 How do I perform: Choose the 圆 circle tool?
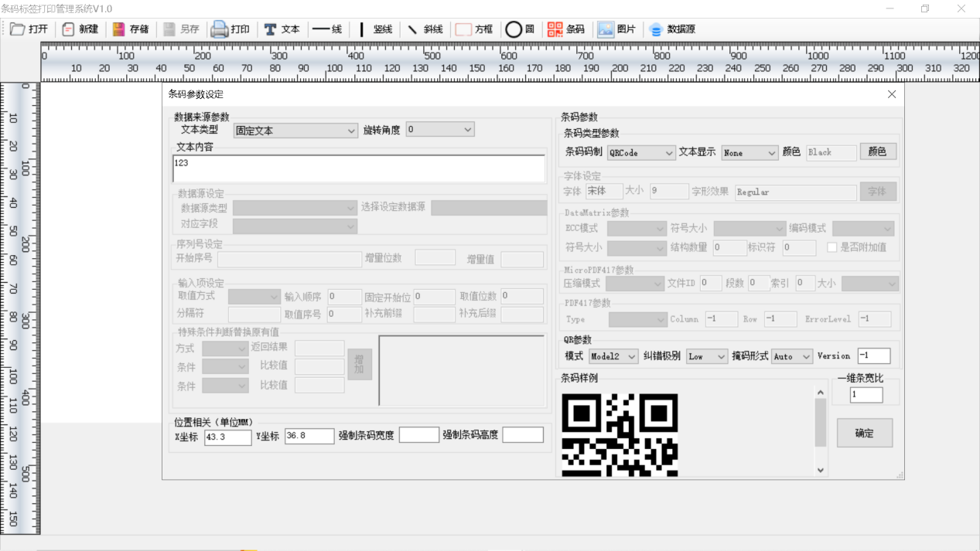coord(520,29)
